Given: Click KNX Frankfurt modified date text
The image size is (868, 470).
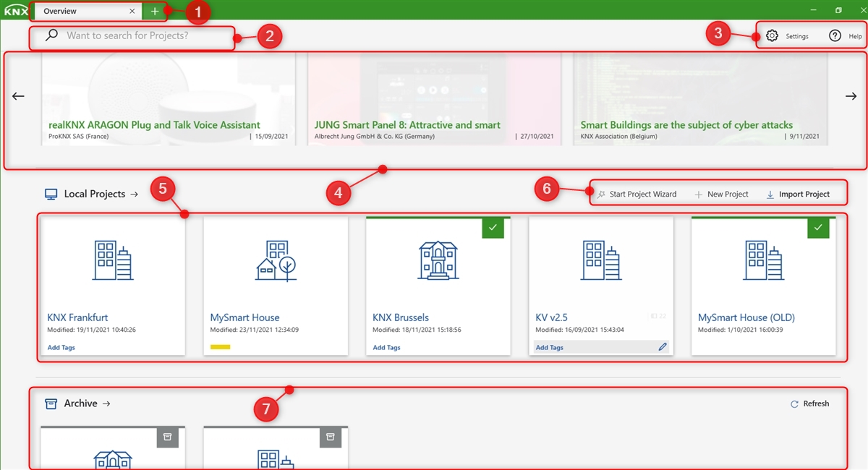Looking at the screenshot, I should point(92,330).
